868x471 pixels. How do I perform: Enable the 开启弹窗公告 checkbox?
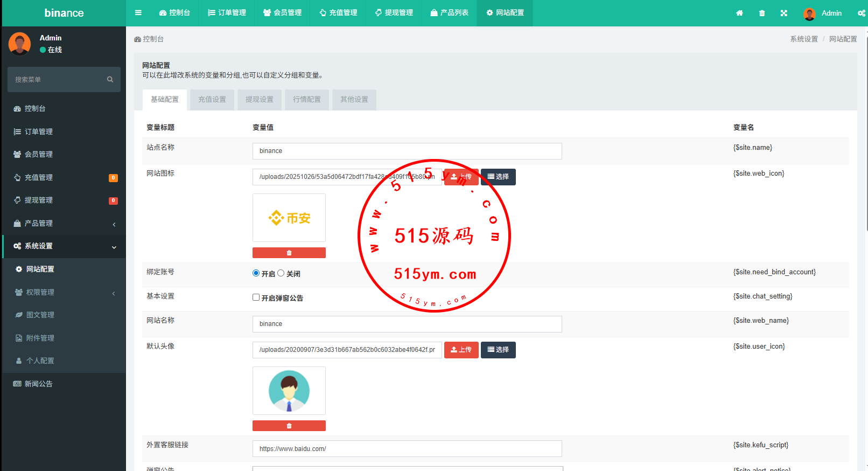(x=256, y=297)
